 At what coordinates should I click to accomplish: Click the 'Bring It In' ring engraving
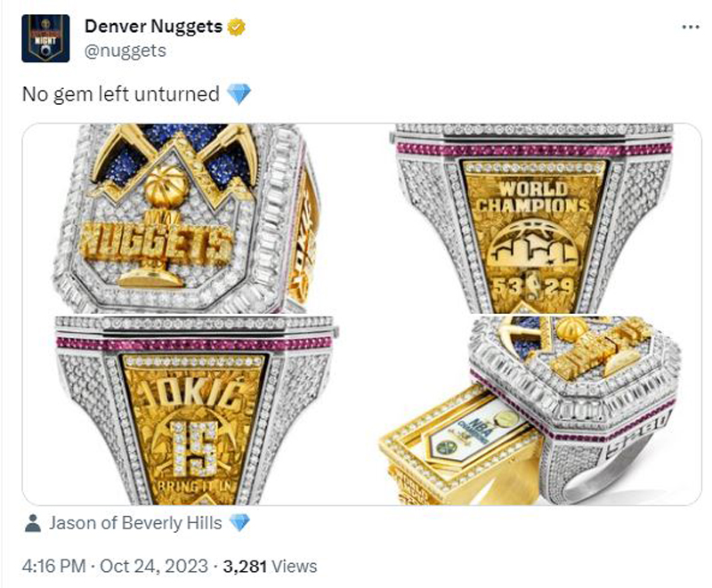(194, 487)
